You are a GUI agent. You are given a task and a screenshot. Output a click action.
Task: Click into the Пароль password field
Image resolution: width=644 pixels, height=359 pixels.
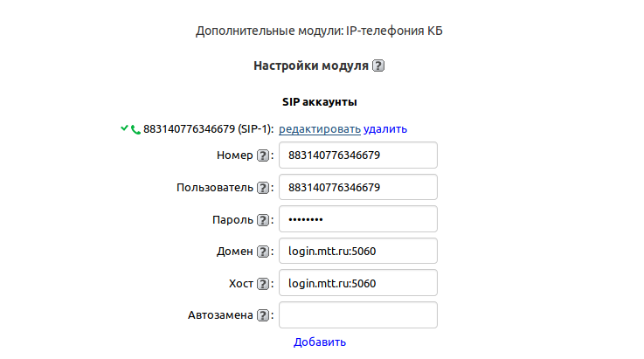tap(357, 219)
